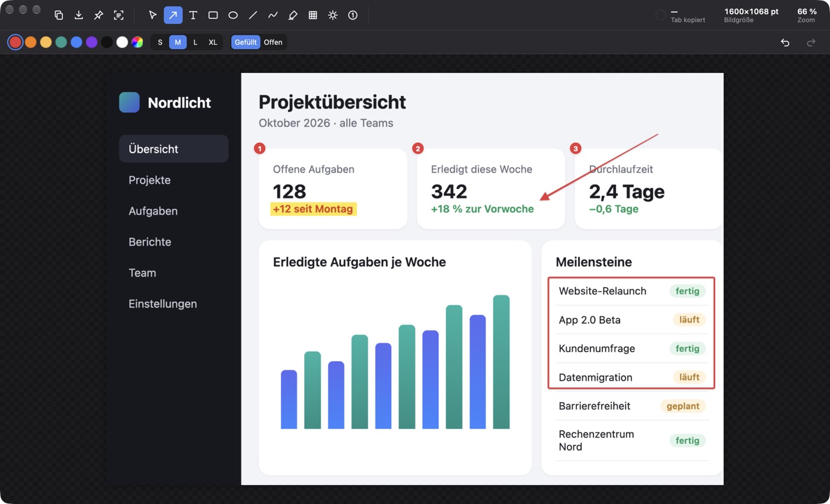830x504 pixels.
Task: Run text recognition with the scan-text icon
Action: pos(119,15)
